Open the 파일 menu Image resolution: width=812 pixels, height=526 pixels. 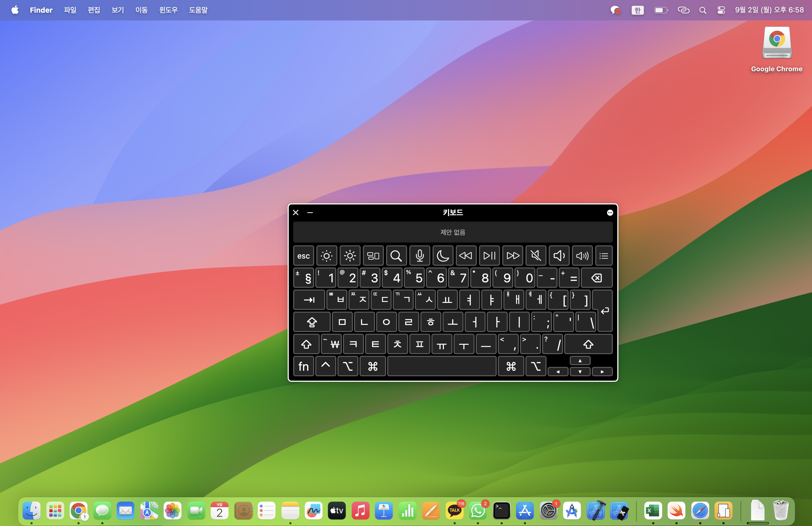pos(70,10)
